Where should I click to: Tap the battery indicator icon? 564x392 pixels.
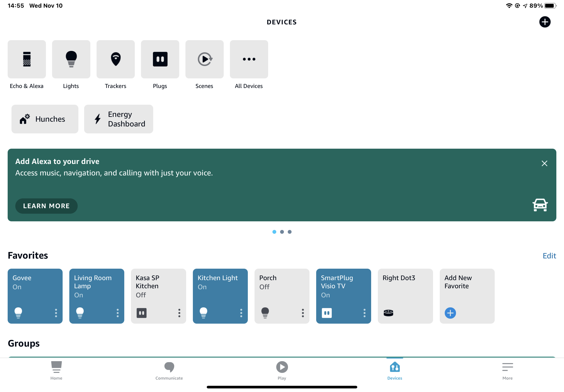(550, 6)
